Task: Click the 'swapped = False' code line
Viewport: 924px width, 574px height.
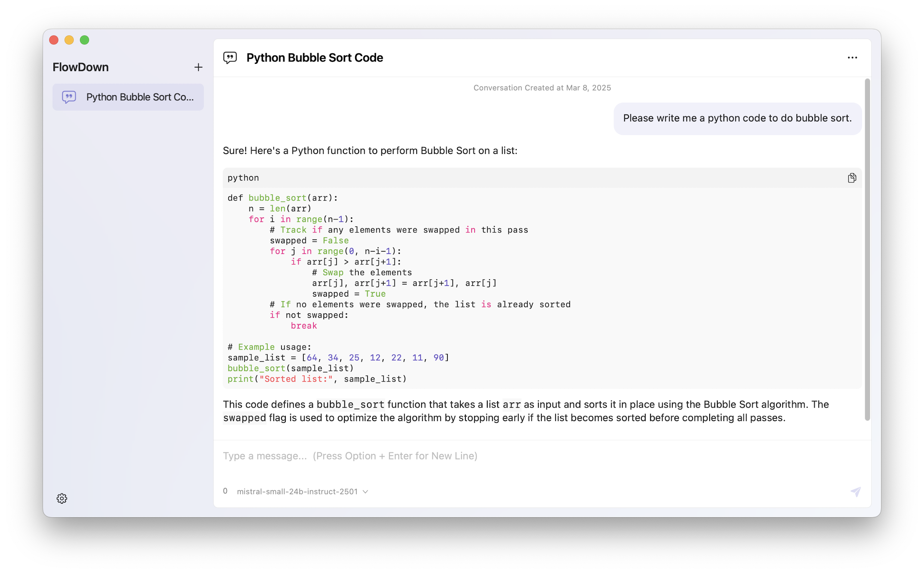Action: click(x=309, y=240)
